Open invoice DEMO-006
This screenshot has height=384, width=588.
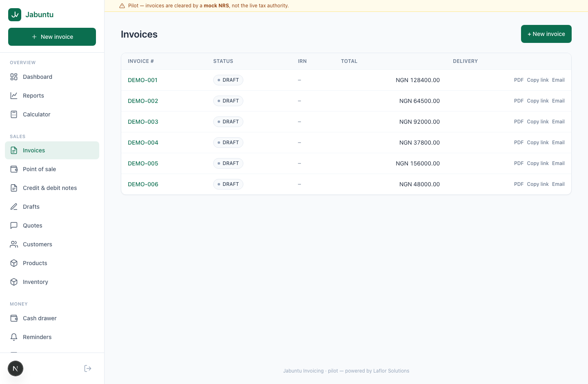(143, 184)
